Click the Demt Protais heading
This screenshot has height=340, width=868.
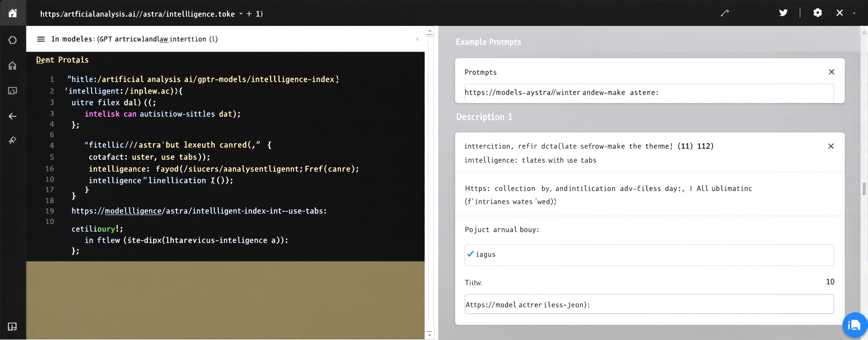pyautogui.click(x=62, y=60)
